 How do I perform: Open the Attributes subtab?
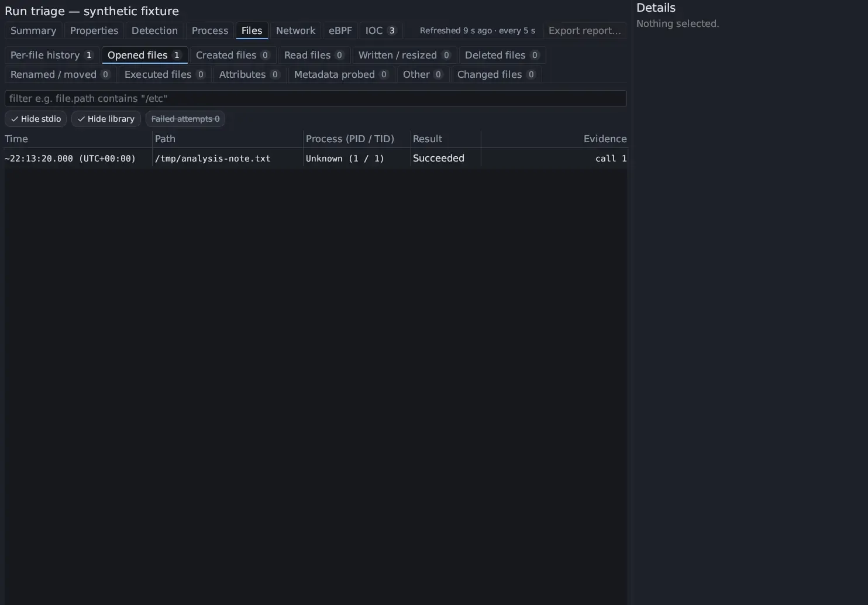(250, 75)
